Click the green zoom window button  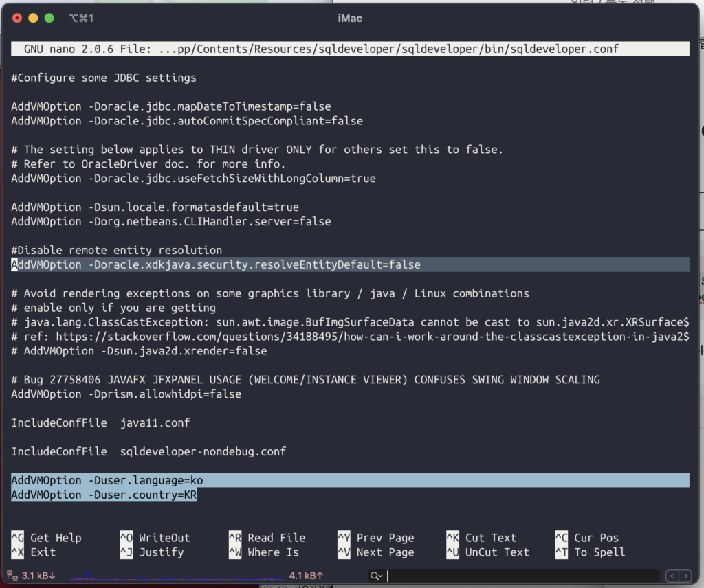point(49,18)
